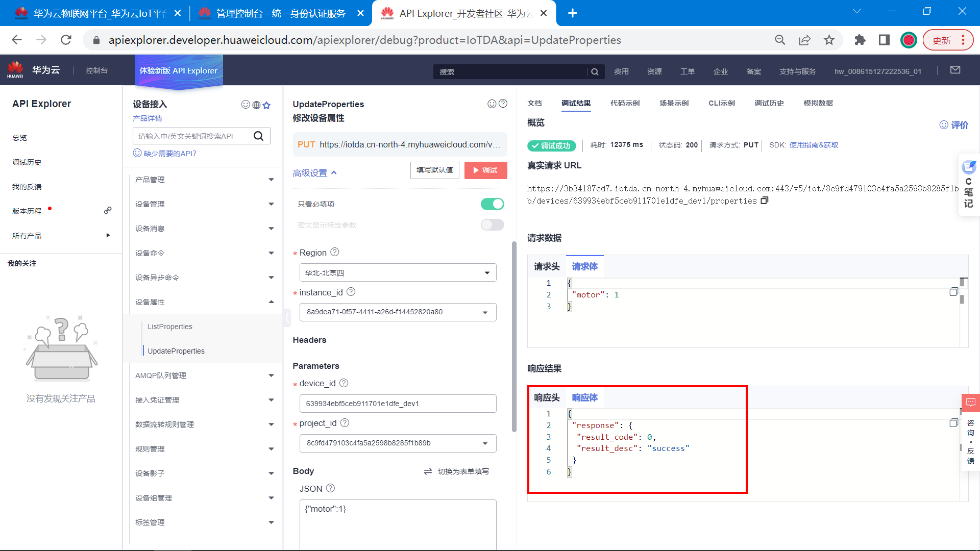This screenshot has height=551, width=980.
Task: Click the favorite star icon beside 设备接入
Action: pos(266,105)
